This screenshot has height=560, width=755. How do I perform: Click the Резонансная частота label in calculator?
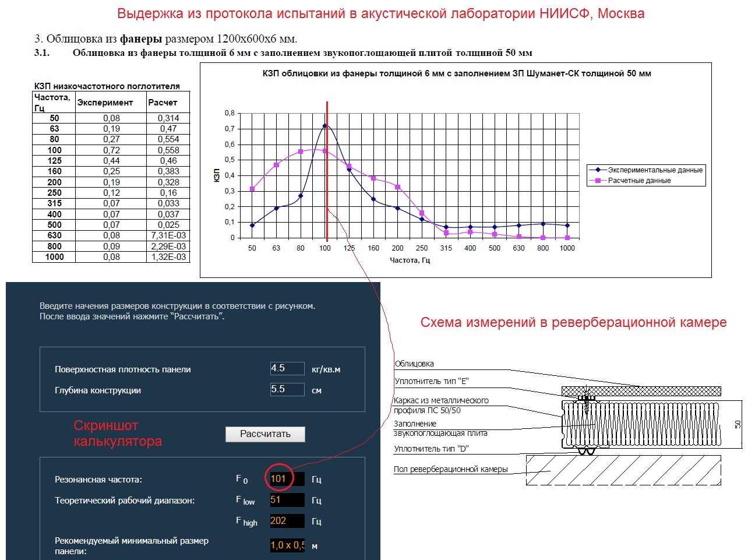tap(98, 480)
